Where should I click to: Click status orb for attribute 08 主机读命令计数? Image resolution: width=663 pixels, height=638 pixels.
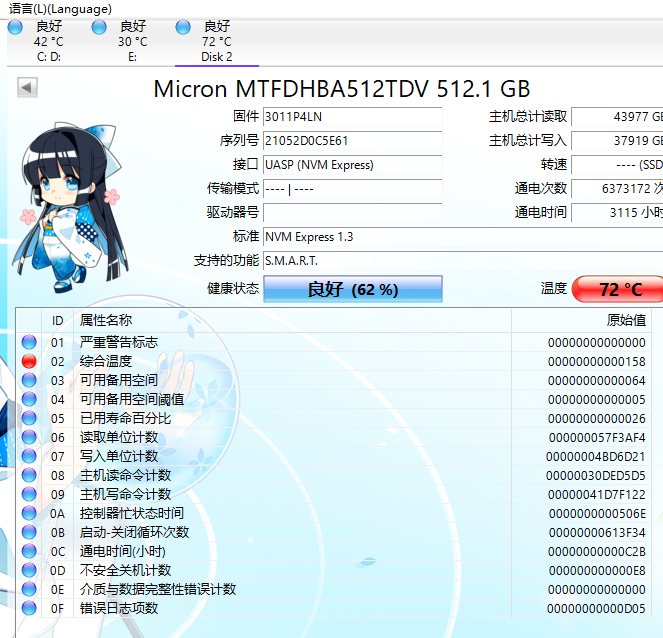29,475
